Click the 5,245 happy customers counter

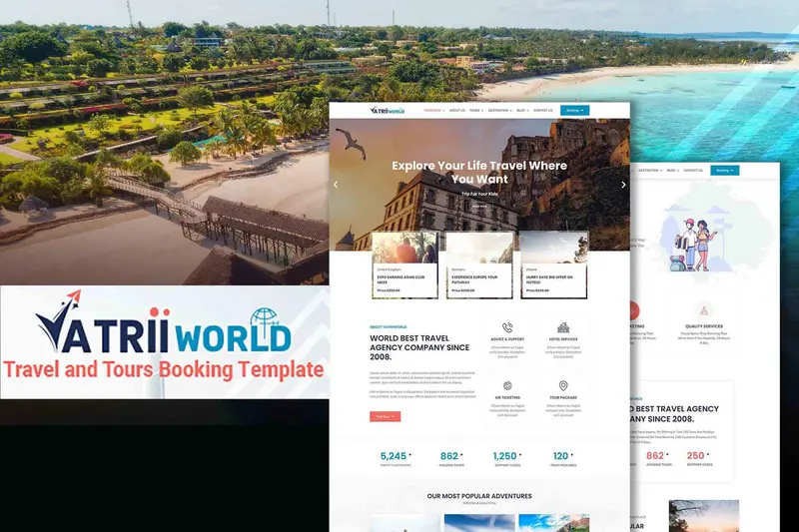pyautogui.click(x=396, y=459)
